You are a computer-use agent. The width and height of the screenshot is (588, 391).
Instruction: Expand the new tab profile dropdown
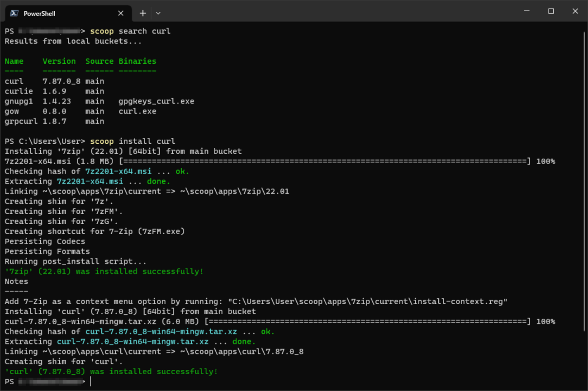pyautogui.click(x=158, y=13)
